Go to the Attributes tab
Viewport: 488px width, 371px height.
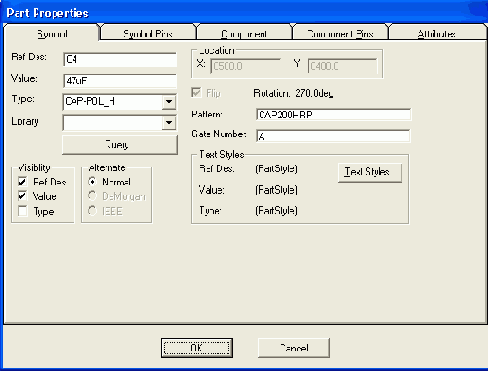click(436, 33)
